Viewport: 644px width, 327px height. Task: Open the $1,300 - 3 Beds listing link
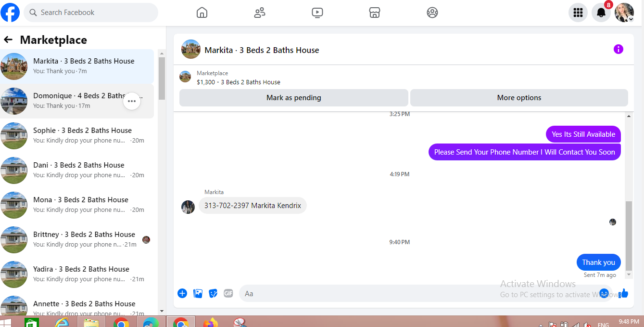coord(239,82)
